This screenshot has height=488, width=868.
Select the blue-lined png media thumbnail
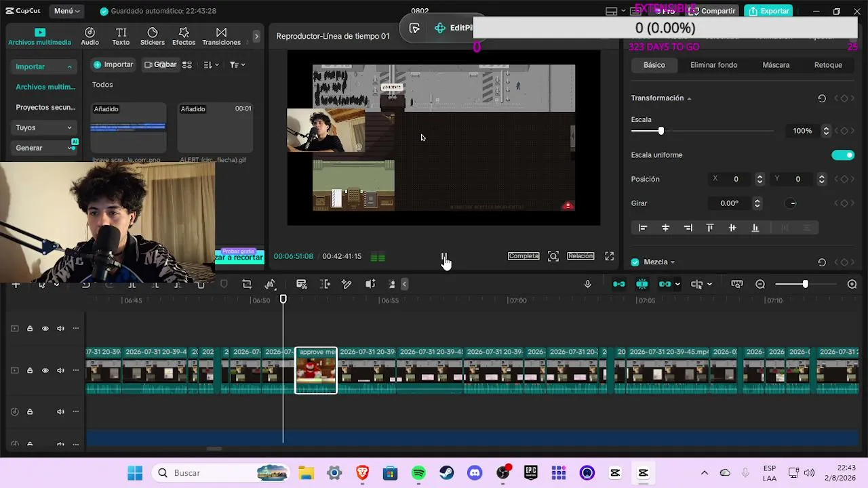click(128, 127)
